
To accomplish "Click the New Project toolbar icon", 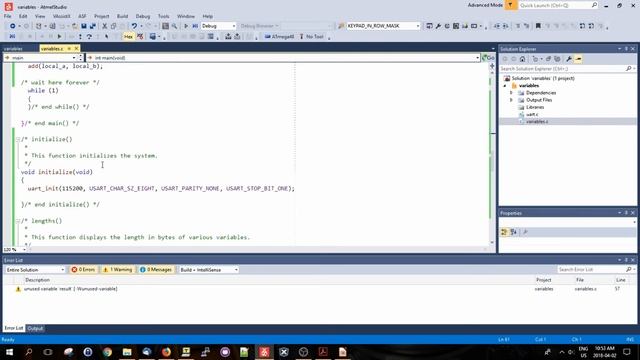I will pos(39,26).
